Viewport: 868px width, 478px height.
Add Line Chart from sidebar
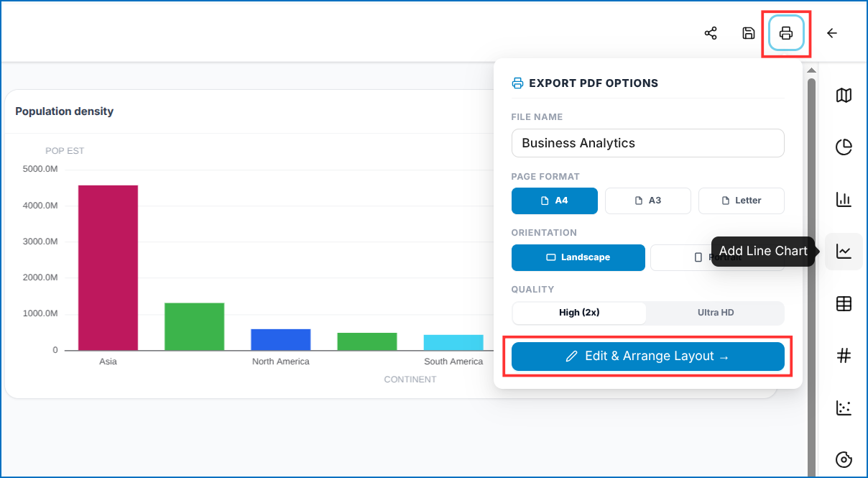(844, 252)
